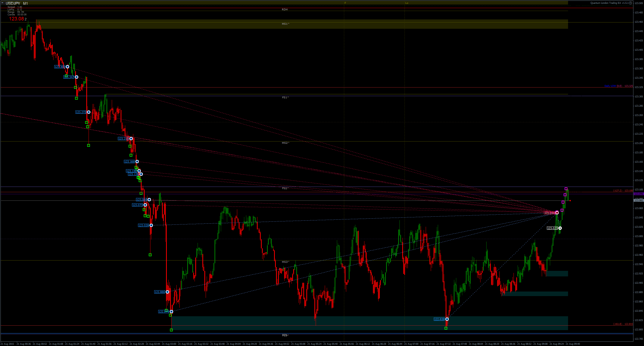Click the Candle 00:00:06 countdown
The width and height of the screenshot is (644, 346).
pyautogui.click(x=17, y=15)
